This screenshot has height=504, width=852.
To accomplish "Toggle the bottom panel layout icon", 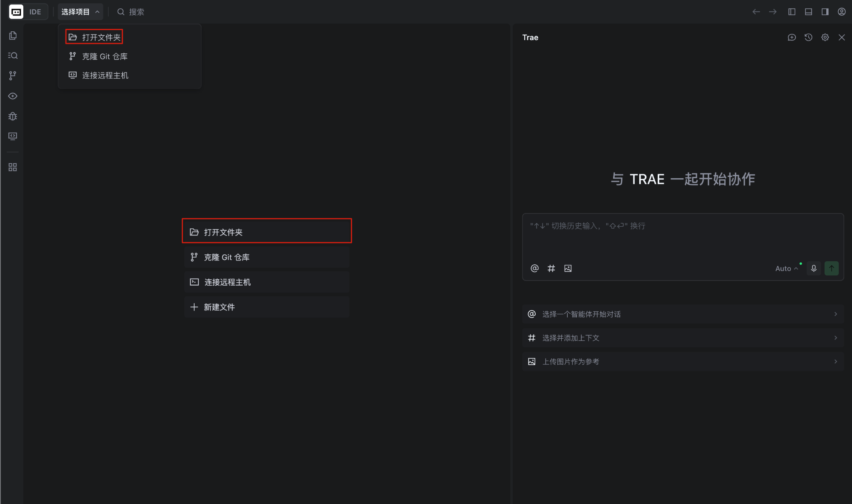I will (809, 12).
